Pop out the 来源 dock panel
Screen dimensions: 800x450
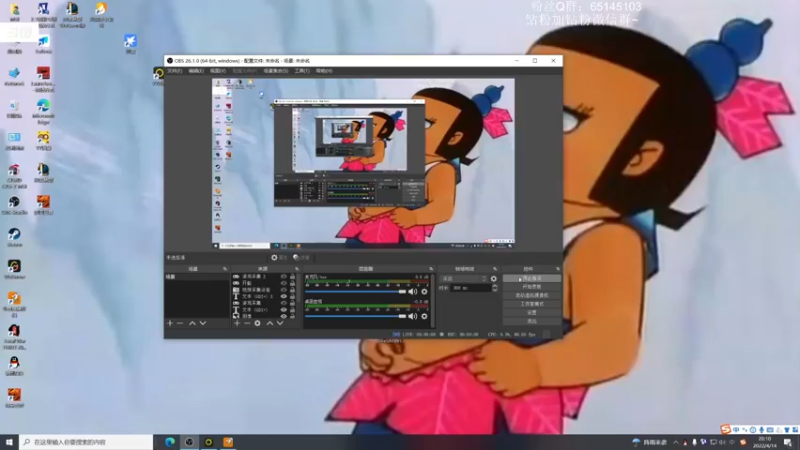pyautogui.click(x=297, y=269)
